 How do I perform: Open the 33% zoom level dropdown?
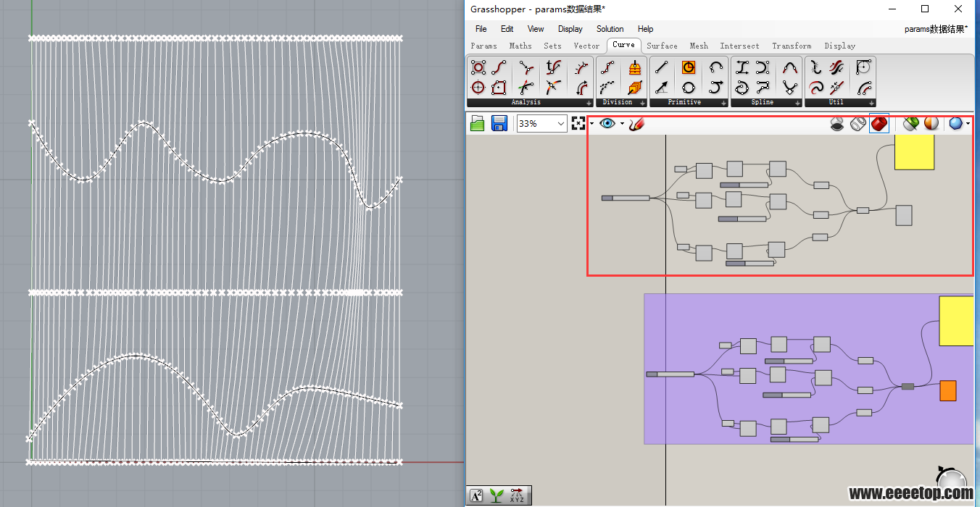coord(560,124)
